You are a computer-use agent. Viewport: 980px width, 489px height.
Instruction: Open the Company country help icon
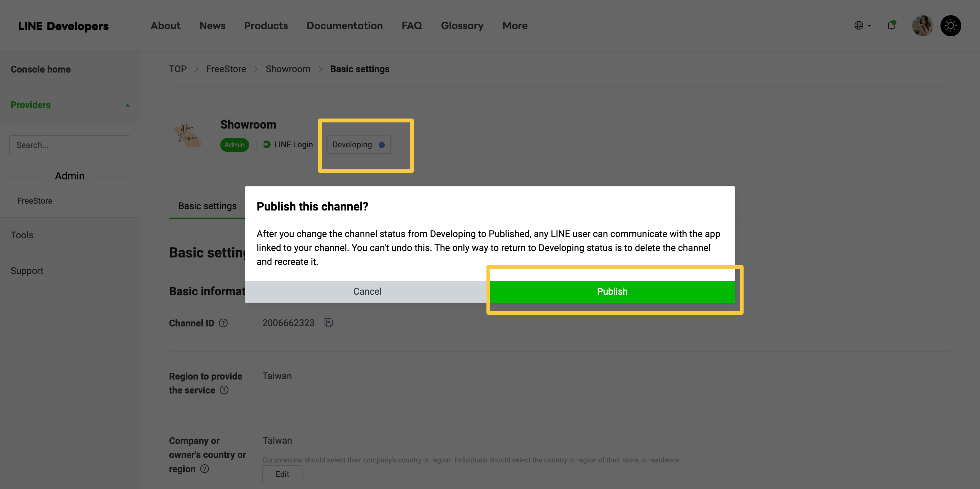(x=205, y=469)
